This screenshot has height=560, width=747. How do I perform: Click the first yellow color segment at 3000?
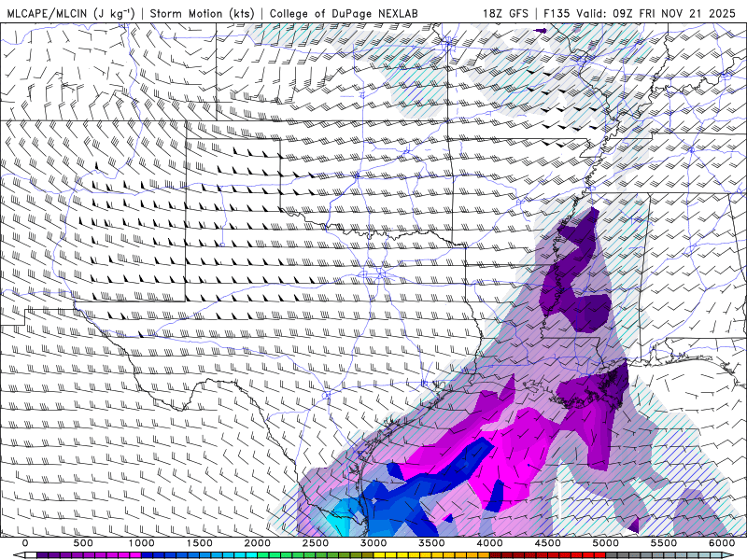coord(379,555)
